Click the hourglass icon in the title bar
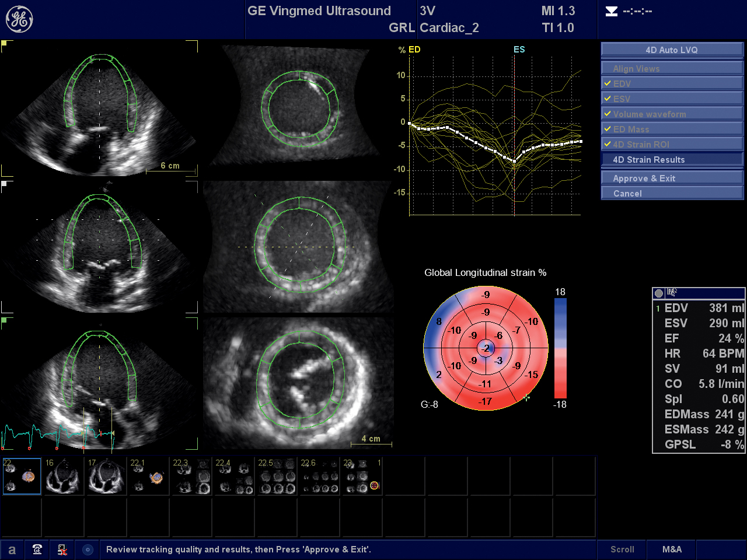 pyautogui.click(x=611, y=10)
